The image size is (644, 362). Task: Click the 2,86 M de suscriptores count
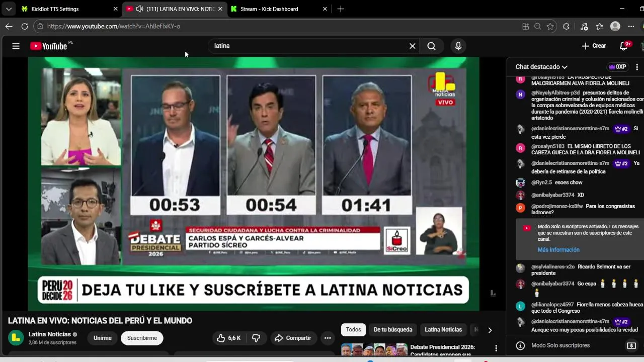pyautogui.click(x=52, y=343)
